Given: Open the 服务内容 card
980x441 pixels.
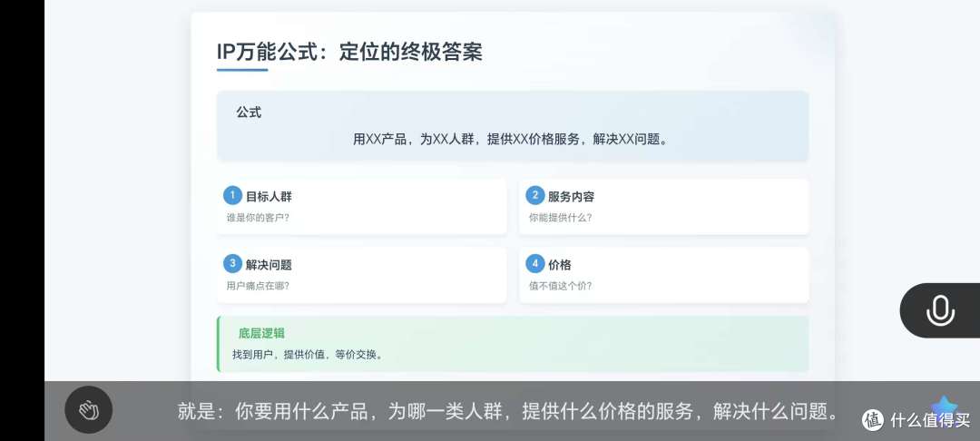Looking at the screenshot, I should point(663,207).
